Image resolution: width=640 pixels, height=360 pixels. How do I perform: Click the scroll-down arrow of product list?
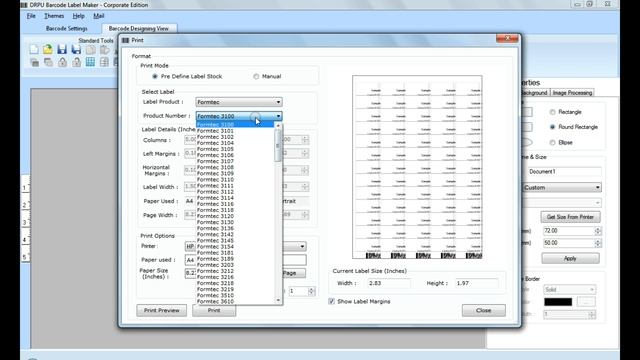[278, 301]
